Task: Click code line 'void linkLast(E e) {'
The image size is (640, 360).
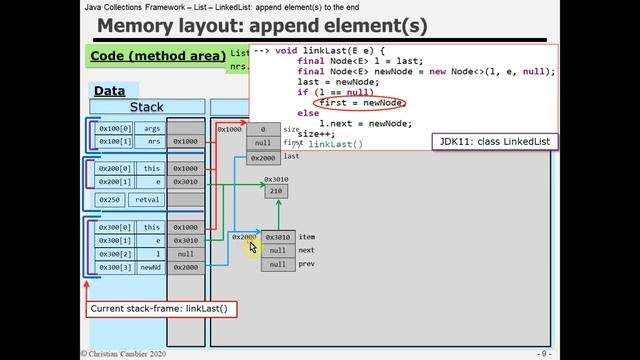Action: pos(330,51)
